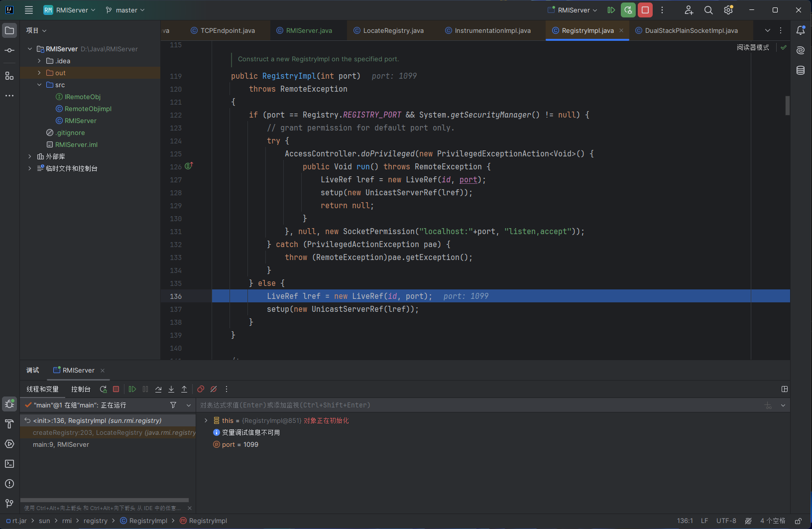Toggle reader mode label in editor
Image resolution: width=812 pixels, height=529 pixels.
coord(753,47)
